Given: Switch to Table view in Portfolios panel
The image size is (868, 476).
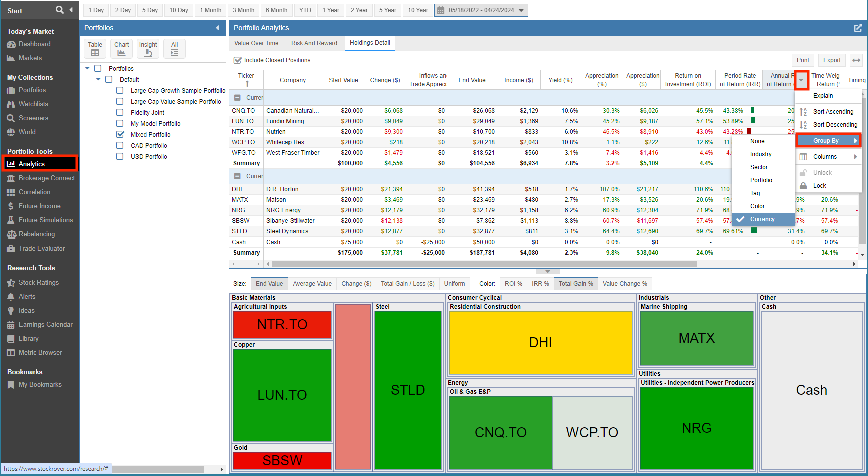Looking at the screenshot, I should 95,49.
